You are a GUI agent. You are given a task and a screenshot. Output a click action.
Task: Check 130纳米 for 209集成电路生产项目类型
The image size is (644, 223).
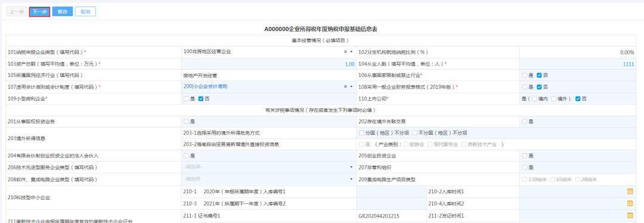pos(525,179)
